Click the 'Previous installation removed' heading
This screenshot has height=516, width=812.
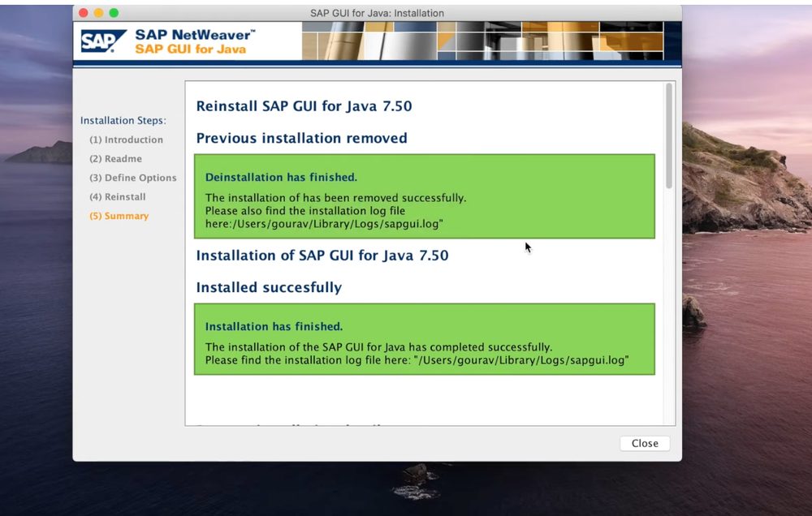pyautogui.click(x=301, y=138)
